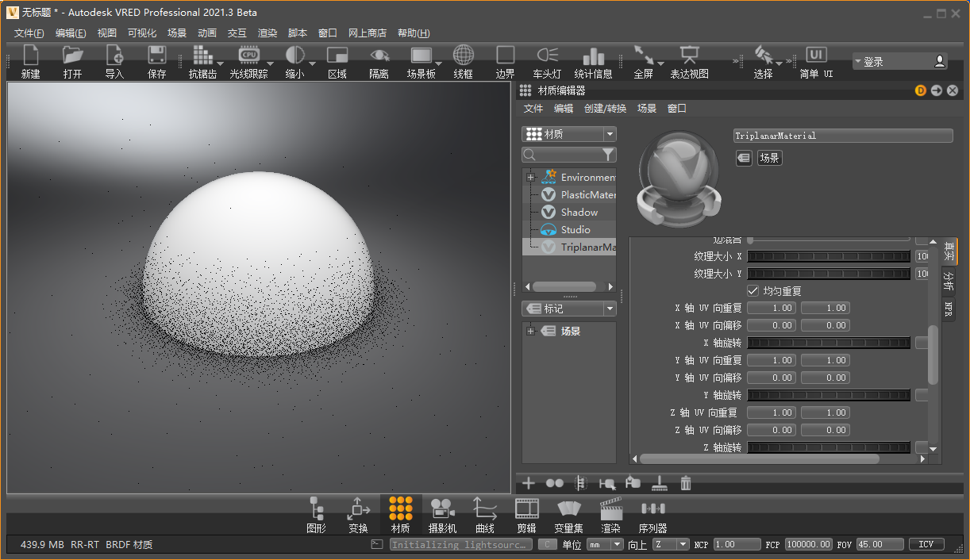Click the 纹理大小 X slider
The height and width of the screenshot is (560, 970).
pyautogui.click(x=829, y=256)
